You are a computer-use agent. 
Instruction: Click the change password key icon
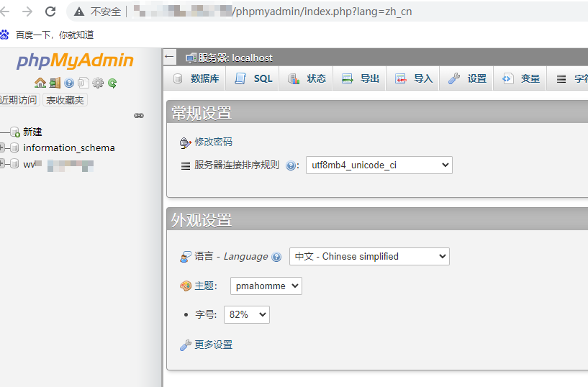pos(185,142)
